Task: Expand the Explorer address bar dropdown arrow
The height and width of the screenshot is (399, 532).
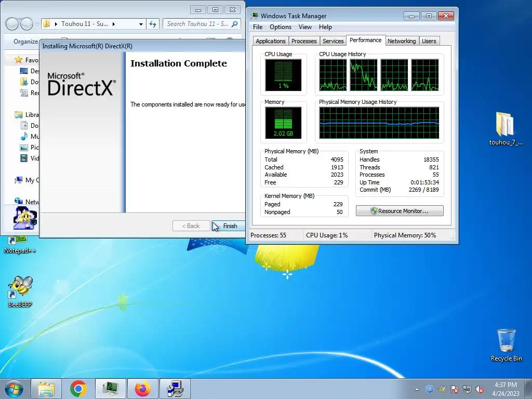Action: (141, 24)
